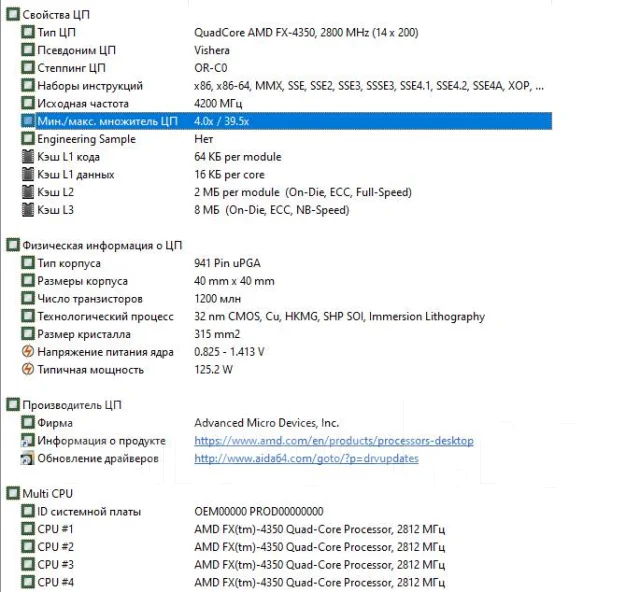640x592 pixels.
Task: Click the icon beside Технологический процесс
Action: pos(28,316)
